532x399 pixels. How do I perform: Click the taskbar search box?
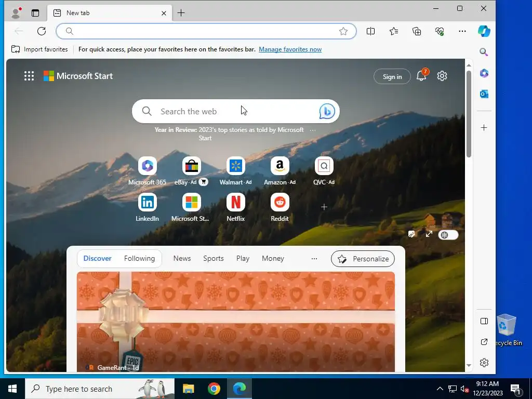pyautogui.click(x=100, y=389)
